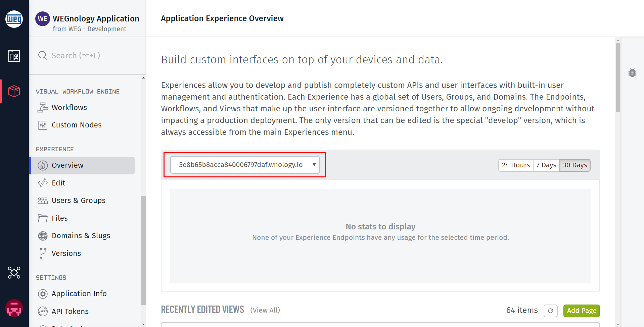This screenshot has width=644, height=327.
Task: Click the Add Page button
Action: click(x=582, y=311)
